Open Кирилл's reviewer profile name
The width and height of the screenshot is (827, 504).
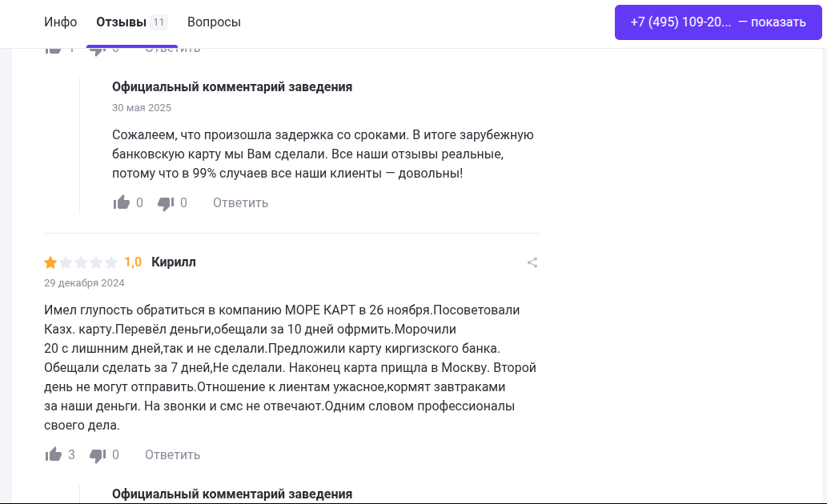pyautogui.click(x=174, y=262)
